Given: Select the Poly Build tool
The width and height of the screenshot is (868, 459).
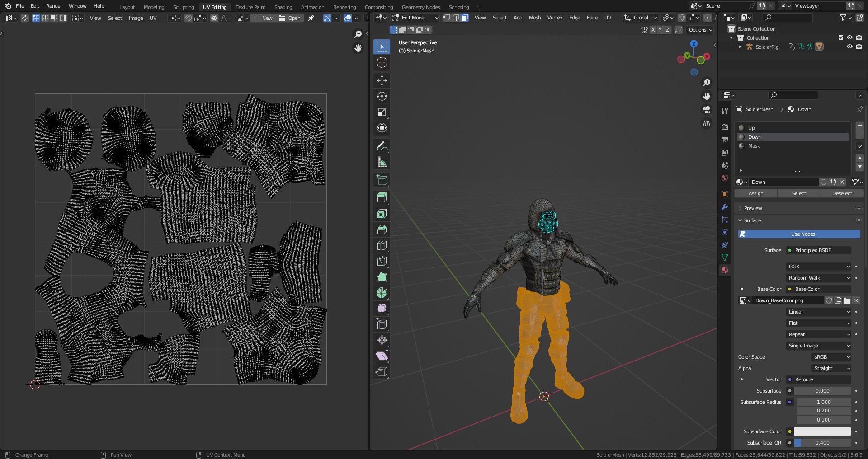Looking at the screenshot, I should tap(382, 277).
